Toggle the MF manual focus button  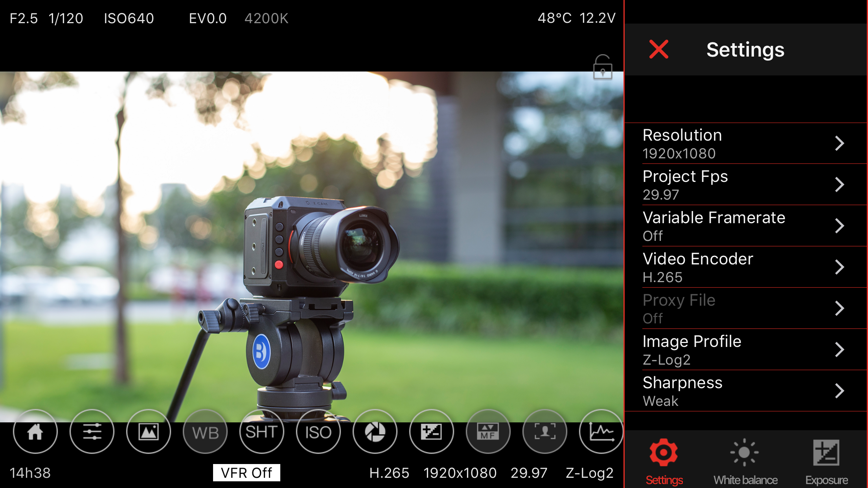488,432
